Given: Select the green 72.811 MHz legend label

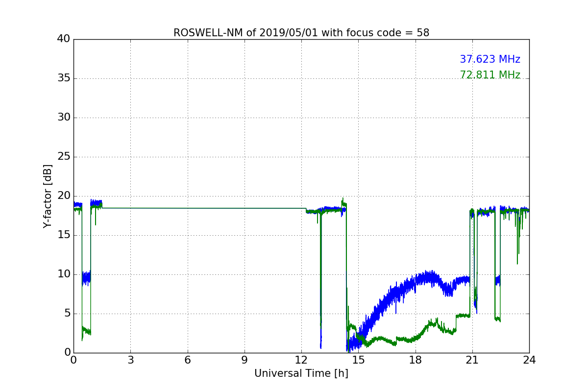Looking at the screenshot, I should [x=490, y=75].
